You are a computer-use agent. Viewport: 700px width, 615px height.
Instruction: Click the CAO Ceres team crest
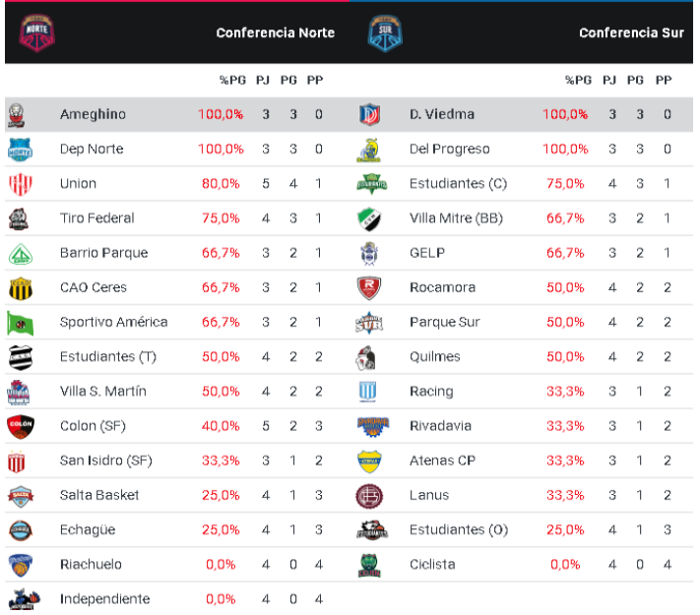pyautogui.click(x=21, y=288)
